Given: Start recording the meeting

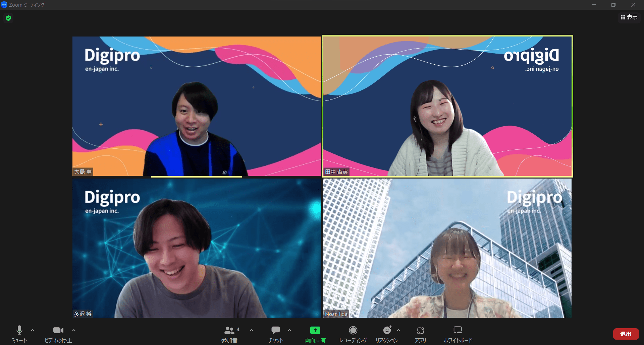Looking at the screenshot, I should (353, 334).
